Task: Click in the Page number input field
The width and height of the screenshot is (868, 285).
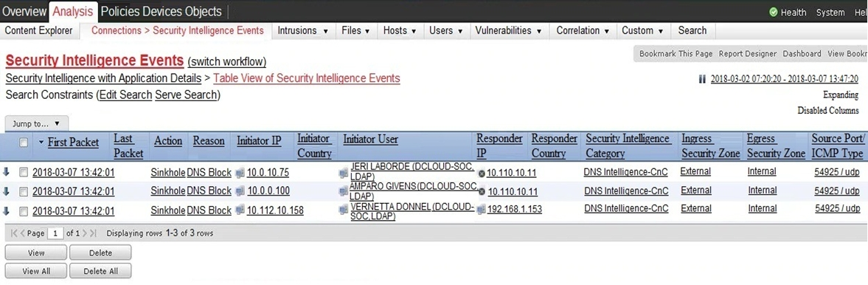Action: (55, 233)
